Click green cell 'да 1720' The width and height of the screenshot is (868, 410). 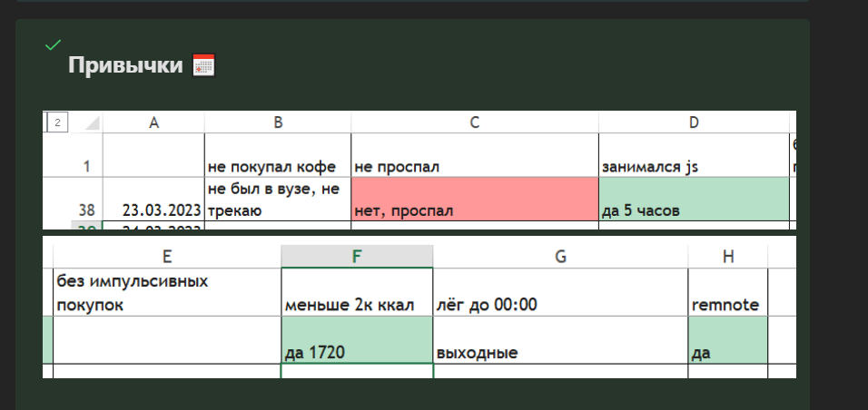357,340
